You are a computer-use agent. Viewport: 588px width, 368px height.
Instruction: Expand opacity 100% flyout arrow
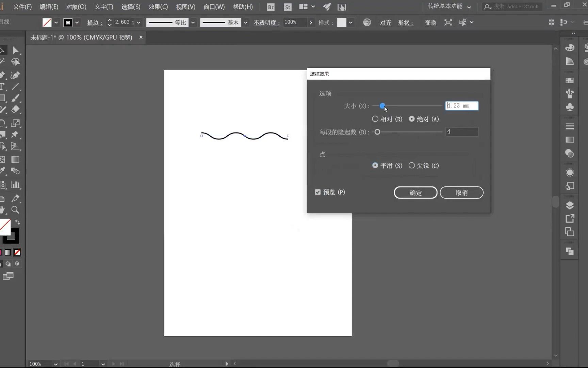[x=311, y=22]
